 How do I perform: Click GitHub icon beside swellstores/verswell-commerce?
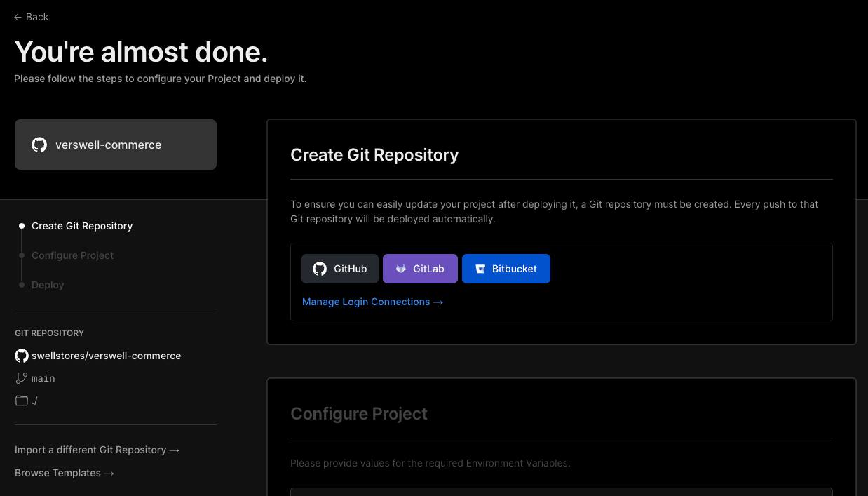(x=22, y=356)
